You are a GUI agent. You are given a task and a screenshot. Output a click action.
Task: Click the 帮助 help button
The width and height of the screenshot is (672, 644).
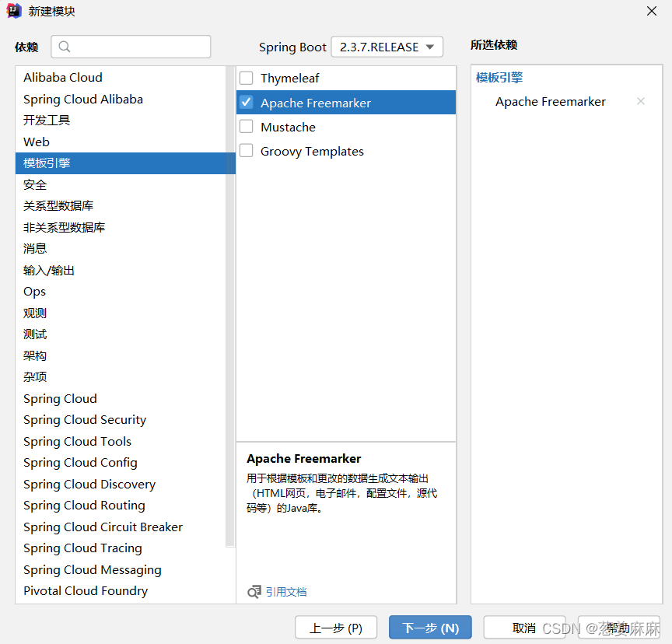[618, 628]
